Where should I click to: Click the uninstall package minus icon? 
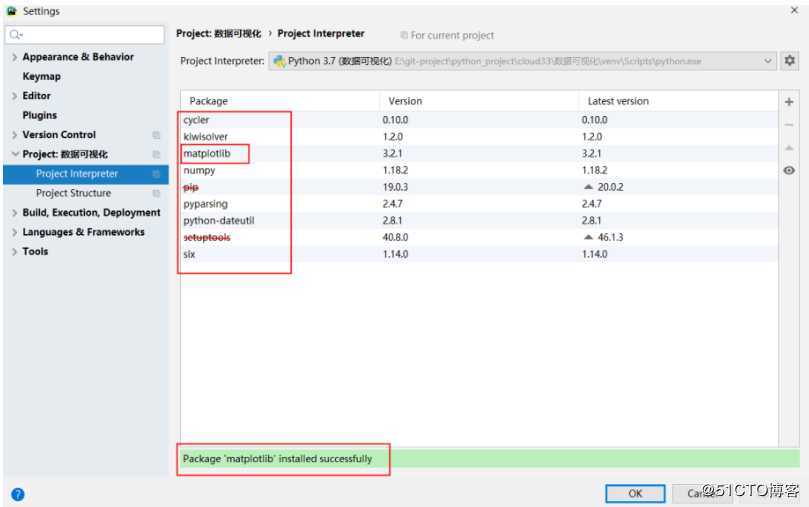point(789,125)
